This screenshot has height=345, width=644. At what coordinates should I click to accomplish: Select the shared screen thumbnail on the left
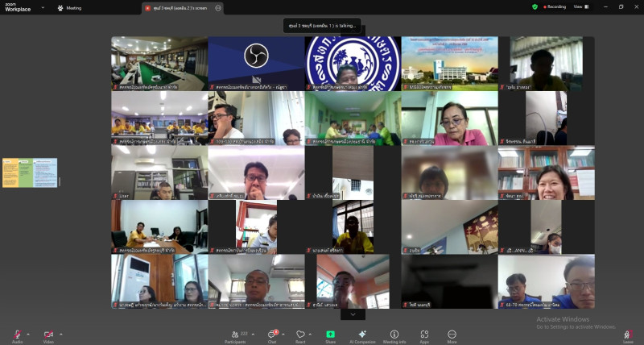(30, 172)
